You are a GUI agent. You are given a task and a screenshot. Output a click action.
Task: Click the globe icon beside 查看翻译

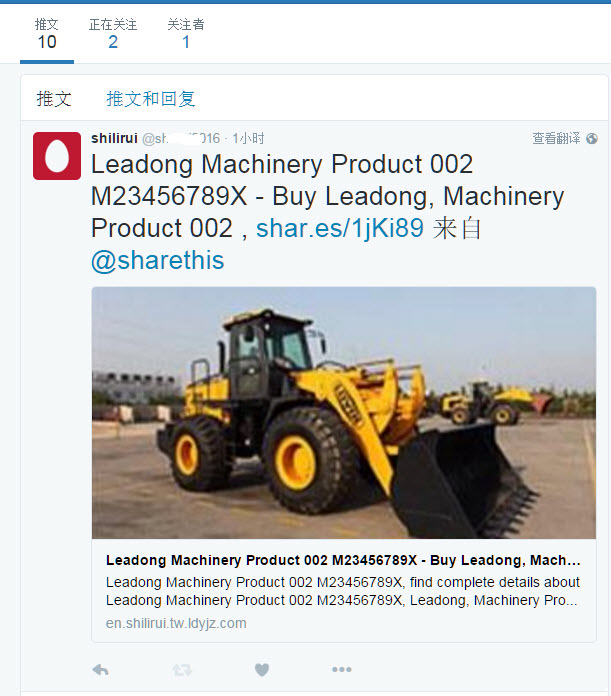coord(592,138)
